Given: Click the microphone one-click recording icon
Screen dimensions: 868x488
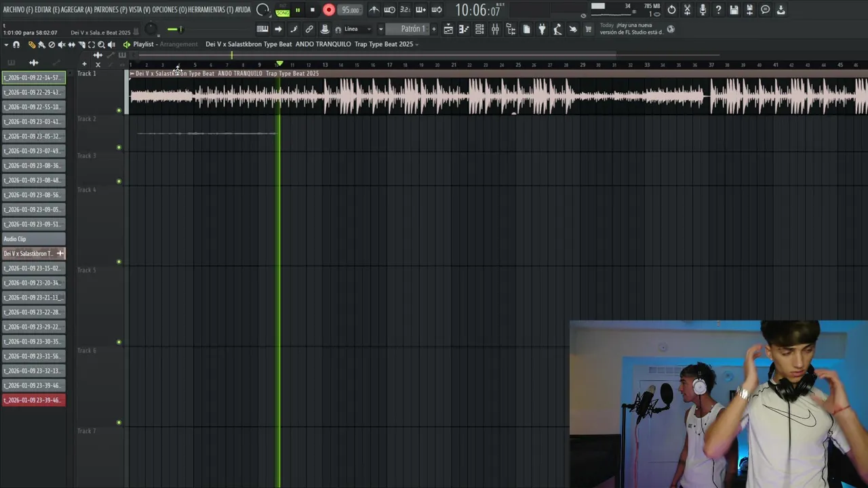Looking at the screenshot, I should pyautogui.click(x=703, y=10).
